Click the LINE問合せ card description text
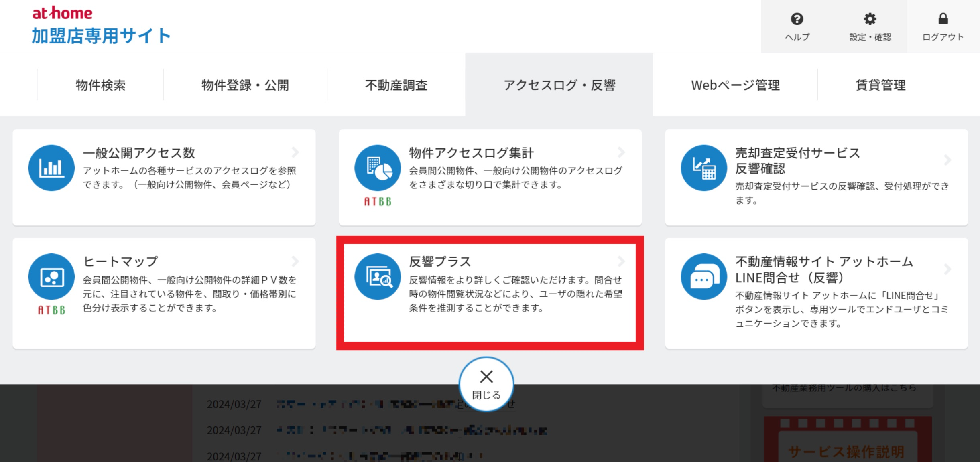 [x=842, y=309]
